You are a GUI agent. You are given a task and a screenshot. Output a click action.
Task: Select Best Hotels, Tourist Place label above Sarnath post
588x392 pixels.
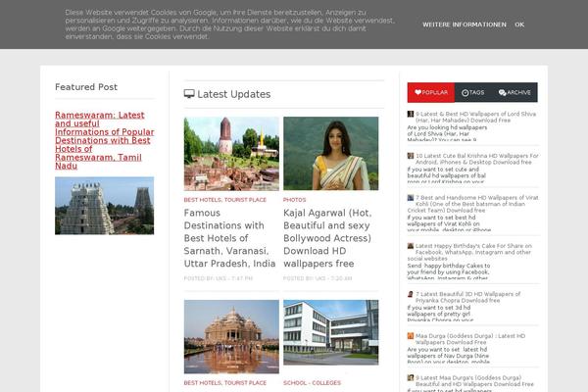(225, 200)
